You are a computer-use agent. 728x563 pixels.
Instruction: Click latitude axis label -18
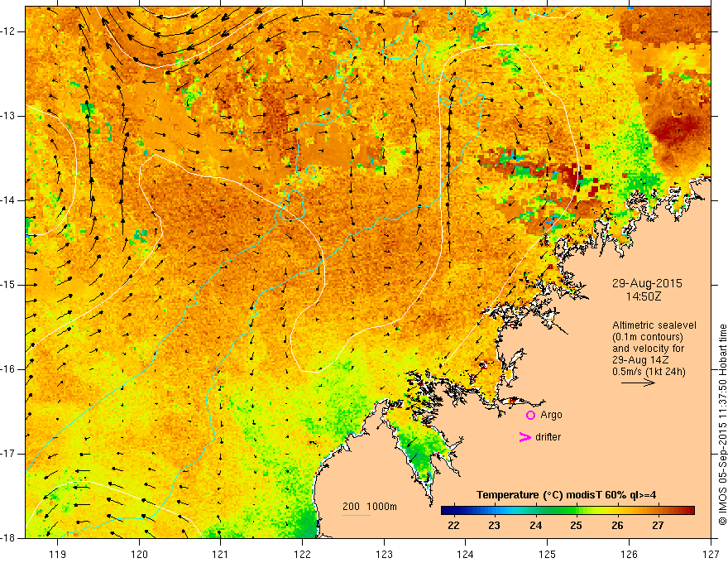point(8,538)
